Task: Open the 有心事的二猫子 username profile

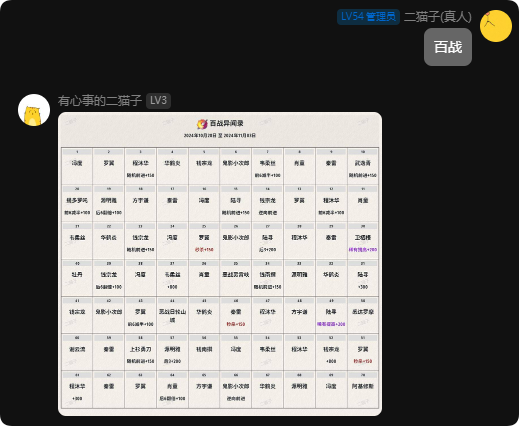Action: (x=100, y=101)
